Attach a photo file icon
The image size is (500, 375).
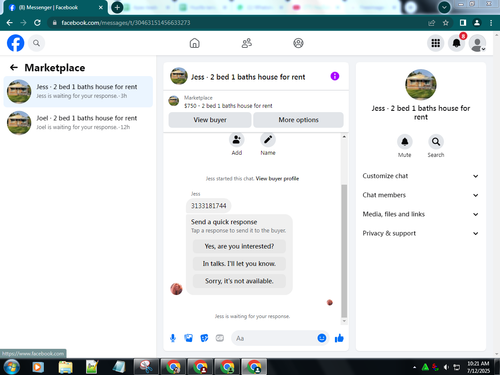tap(188, 338)
